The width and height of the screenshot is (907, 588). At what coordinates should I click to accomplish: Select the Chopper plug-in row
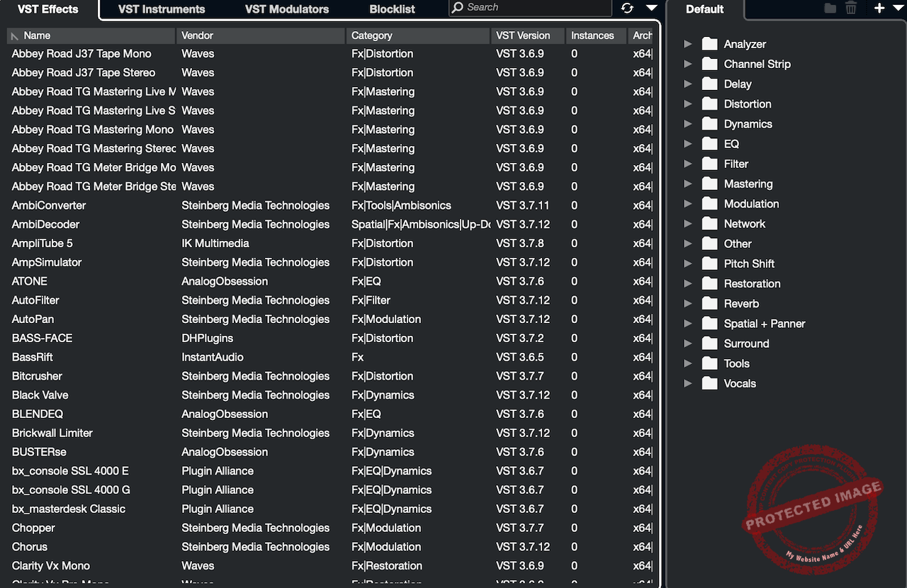[330, 528]
